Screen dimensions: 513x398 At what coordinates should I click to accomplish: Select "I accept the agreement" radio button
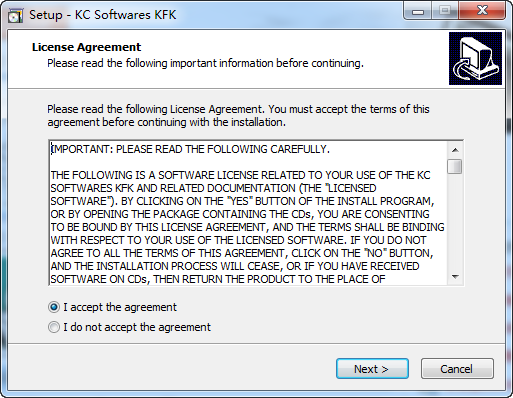[x=54, y=307]
